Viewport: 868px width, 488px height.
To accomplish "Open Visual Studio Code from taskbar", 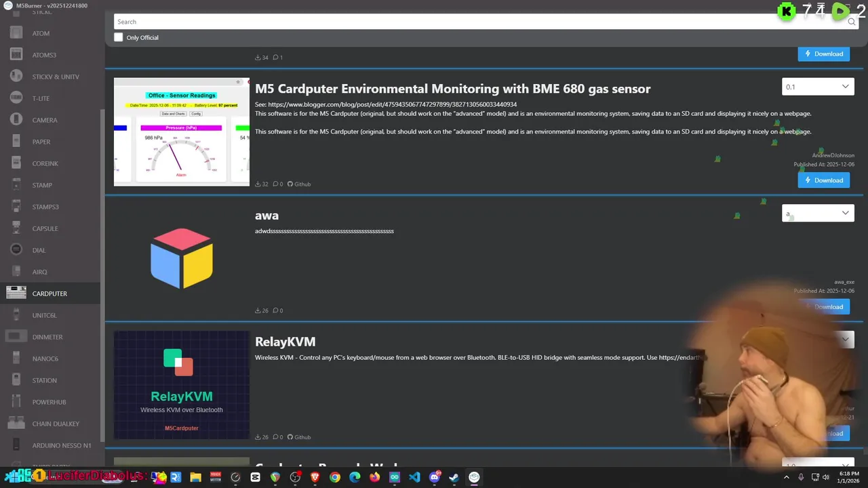I will 414,477.
